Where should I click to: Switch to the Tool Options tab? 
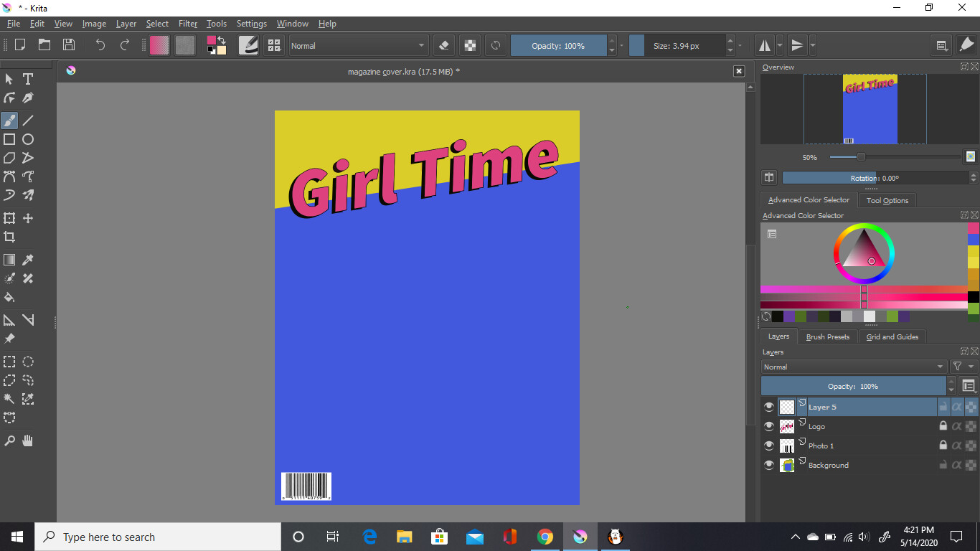[x=887, y=200]
